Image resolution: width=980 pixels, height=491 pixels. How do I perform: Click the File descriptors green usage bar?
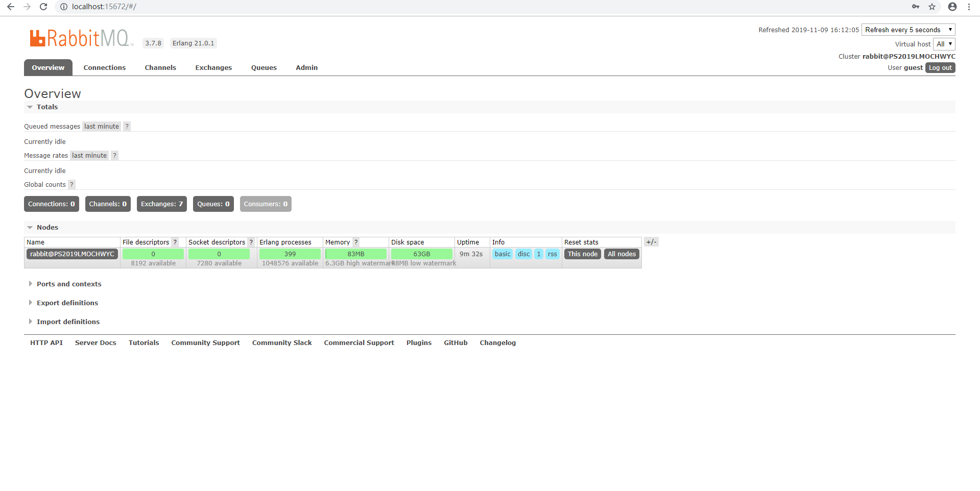coord(153,254)
